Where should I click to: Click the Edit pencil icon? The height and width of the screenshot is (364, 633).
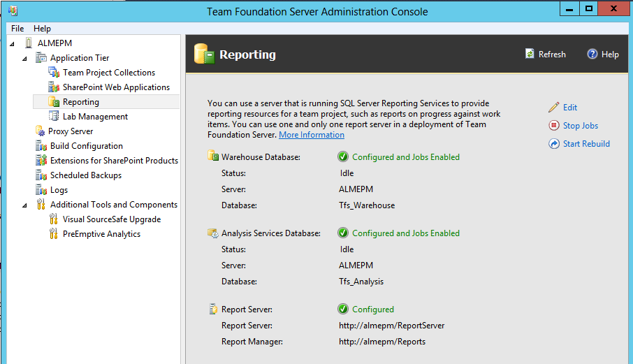(x=554, y=108)
